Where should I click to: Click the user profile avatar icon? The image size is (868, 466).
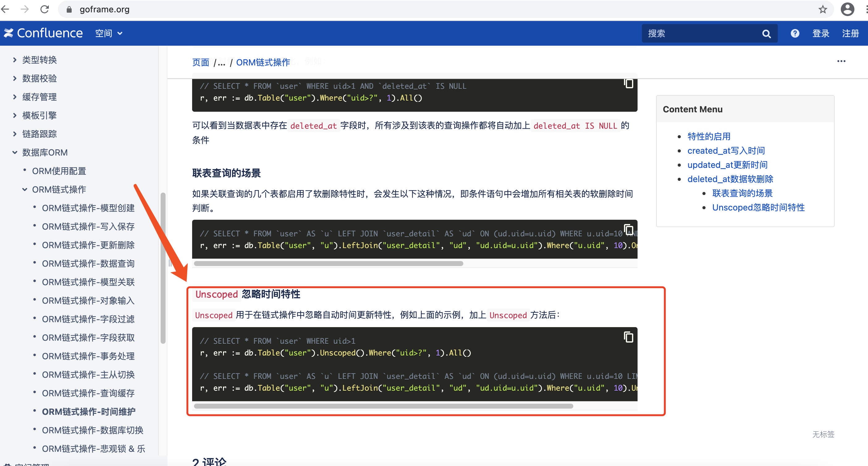point(848,9)
